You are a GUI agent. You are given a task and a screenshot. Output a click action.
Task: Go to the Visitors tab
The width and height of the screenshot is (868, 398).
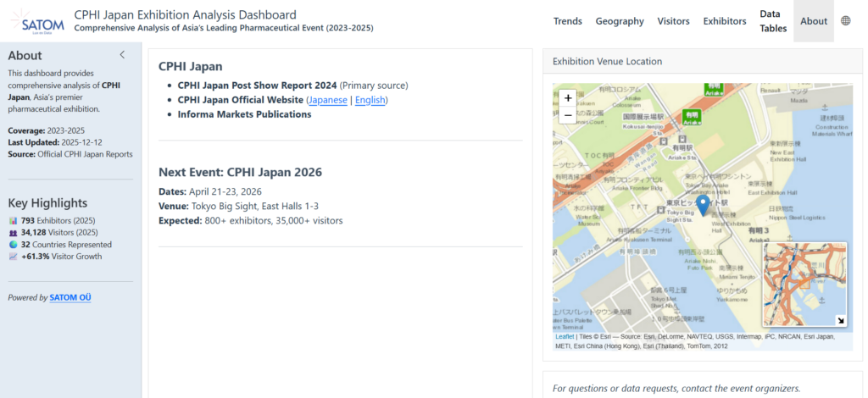673,21
